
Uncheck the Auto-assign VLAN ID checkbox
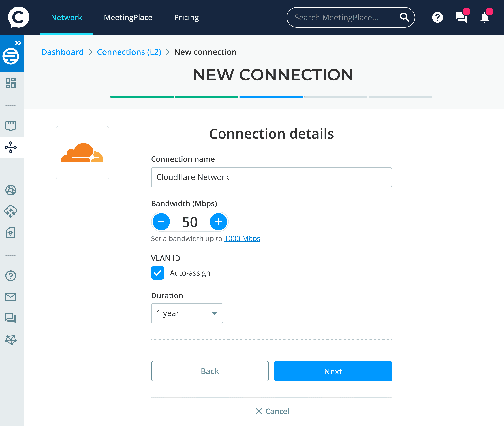(x=158, y=273)
